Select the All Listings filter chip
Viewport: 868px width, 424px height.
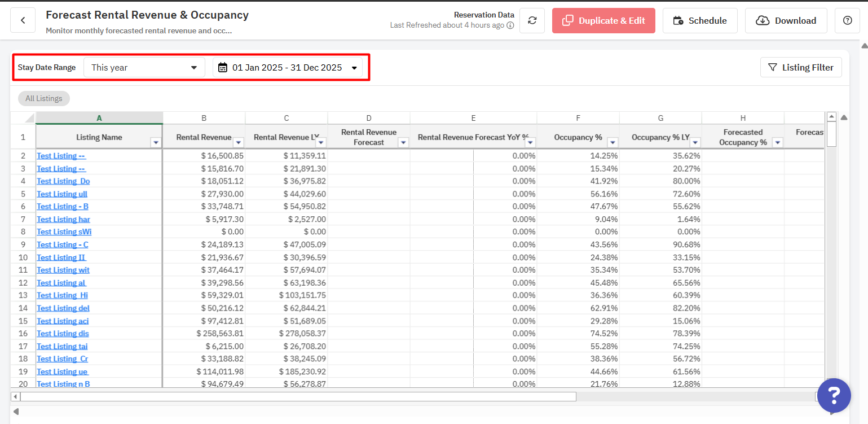click(44, 98)
